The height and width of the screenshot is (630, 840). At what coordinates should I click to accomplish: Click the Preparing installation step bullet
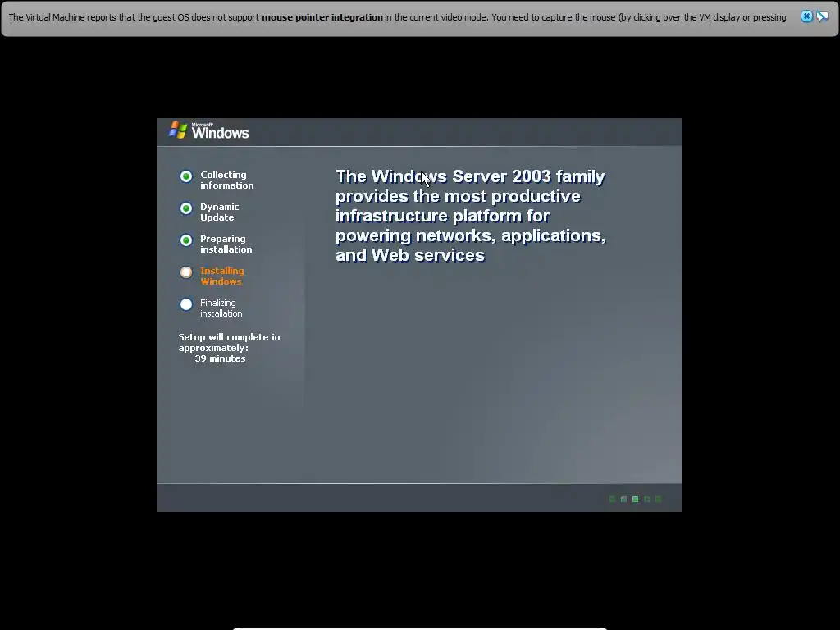186,240
